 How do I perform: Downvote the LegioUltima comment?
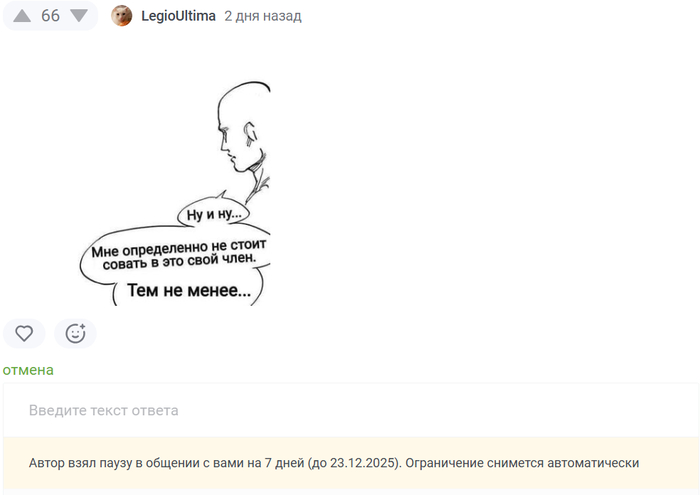point(79,16)
